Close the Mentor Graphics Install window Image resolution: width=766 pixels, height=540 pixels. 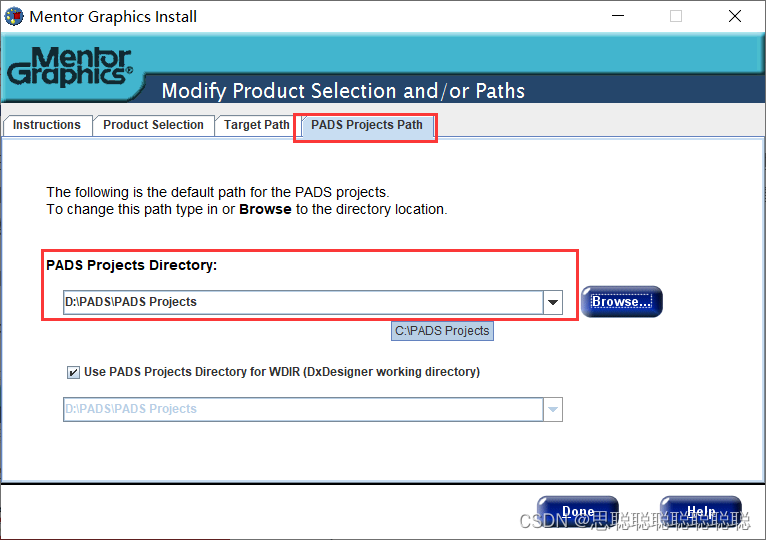tap(735, 16)
